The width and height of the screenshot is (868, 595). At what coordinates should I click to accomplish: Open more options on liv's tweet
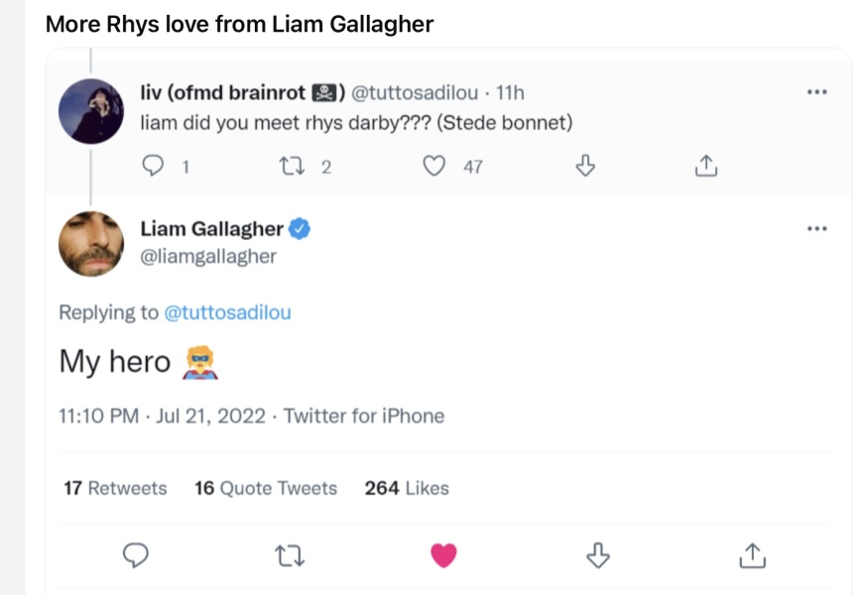tap(816, 92)
